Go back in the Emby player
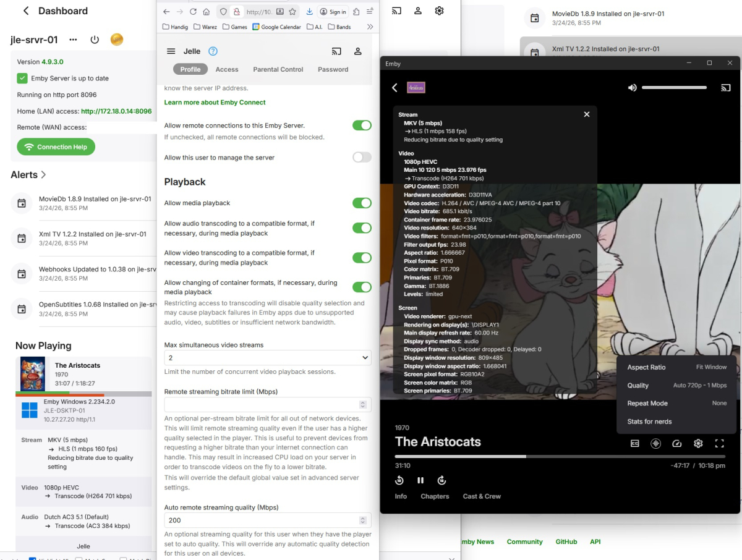The image size is (742, 560). point(394,88)
